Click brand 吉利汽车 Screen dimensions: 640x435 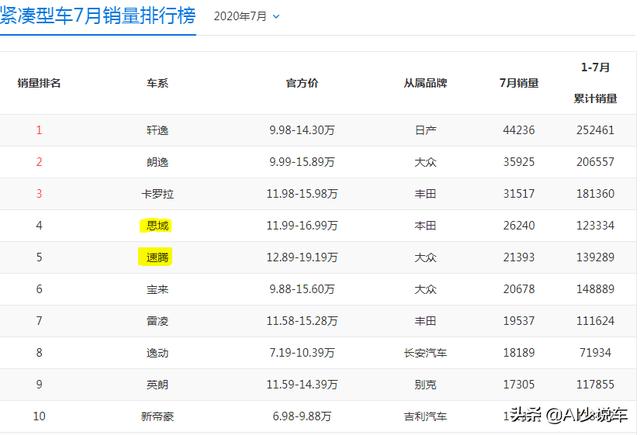point(425,417)
